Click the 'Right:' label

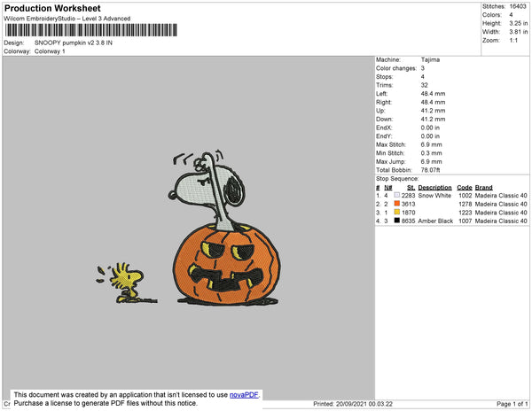click(x=384, y=102)
